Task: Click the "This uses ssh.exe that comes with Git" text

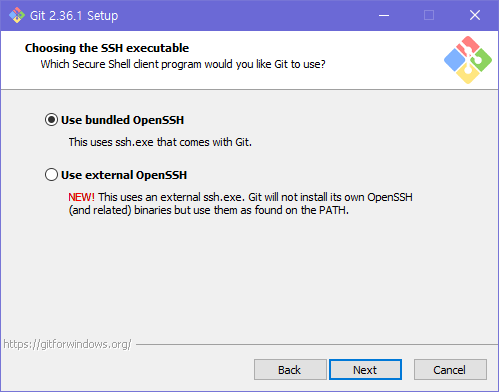Action: click(160, 142)
